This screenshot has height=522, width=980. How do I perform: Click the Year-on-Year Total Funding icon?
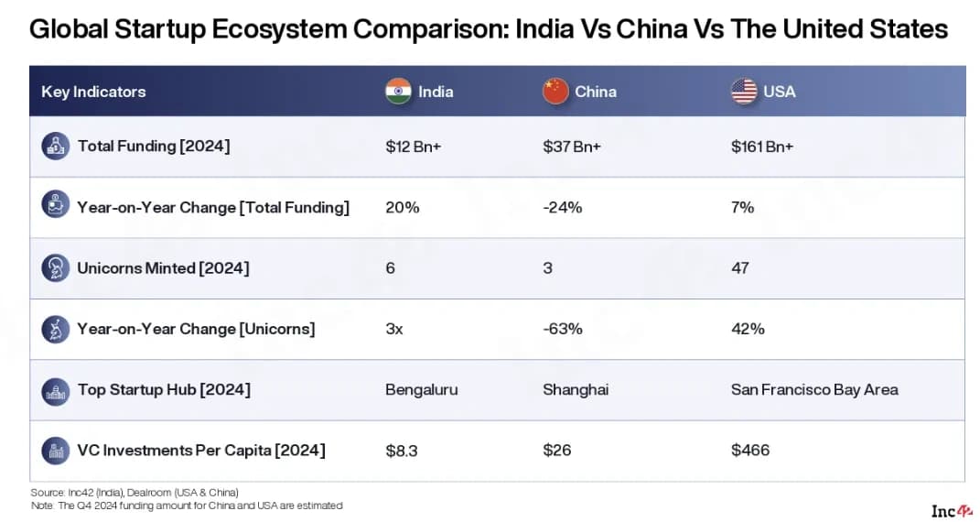tap(56, 204)
